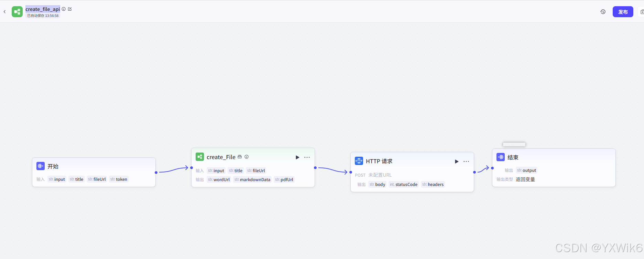Open the info icon in create_File node

pyautogui.click(x=247, y=157)
